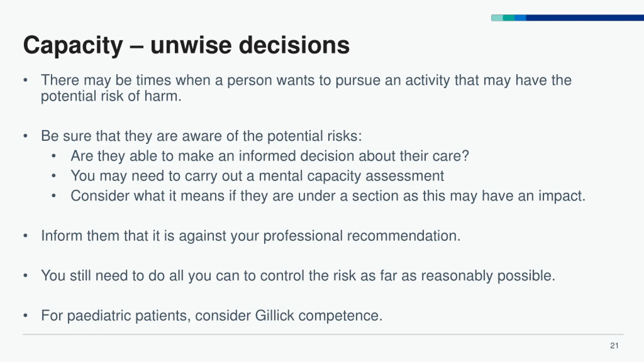Screen dimensions: 644x362
Task: Click the Gillick competence bullet text
Action: pos(212,316)
